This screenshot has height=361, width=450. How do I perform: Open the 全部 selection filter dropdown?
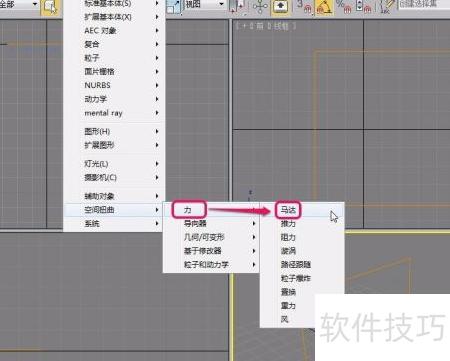[x=19, y=5]
